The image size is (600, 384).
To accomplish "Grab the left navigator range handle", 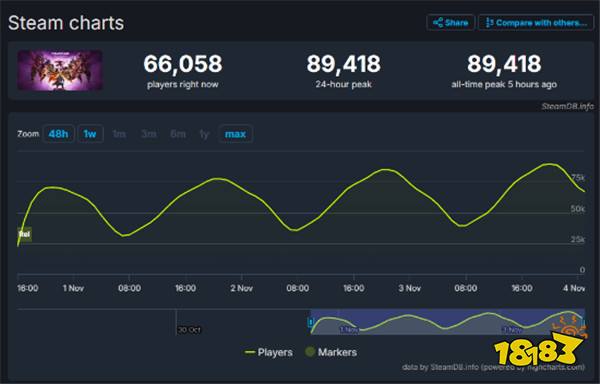I will (x=311, y=322).
